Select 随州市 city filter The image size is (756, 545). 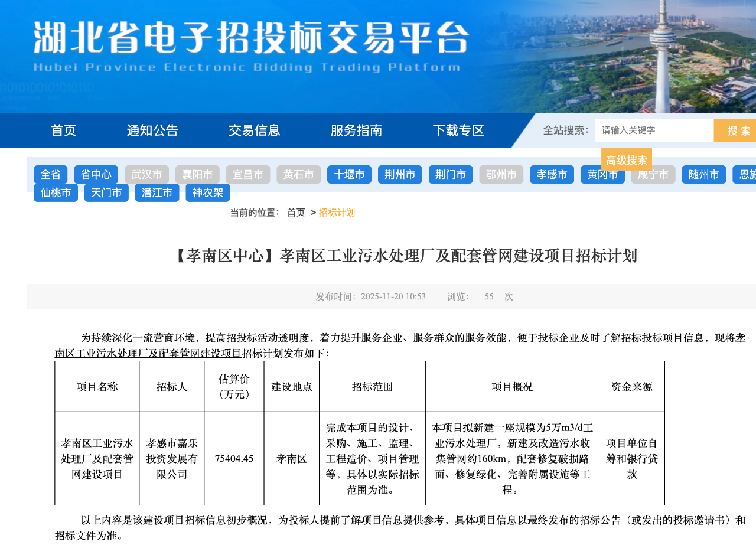703,175
